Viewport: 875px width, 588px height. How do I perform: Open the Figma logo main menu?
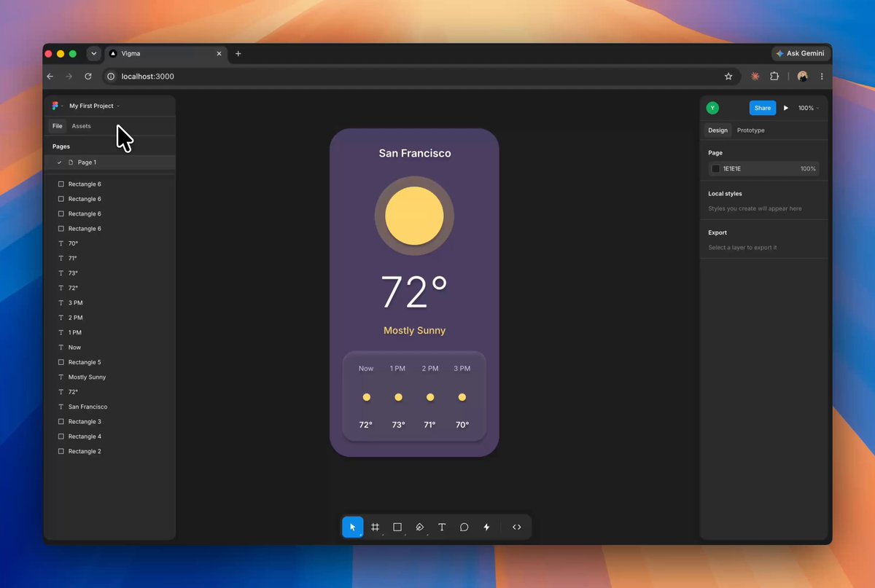(x=55, y=106)
